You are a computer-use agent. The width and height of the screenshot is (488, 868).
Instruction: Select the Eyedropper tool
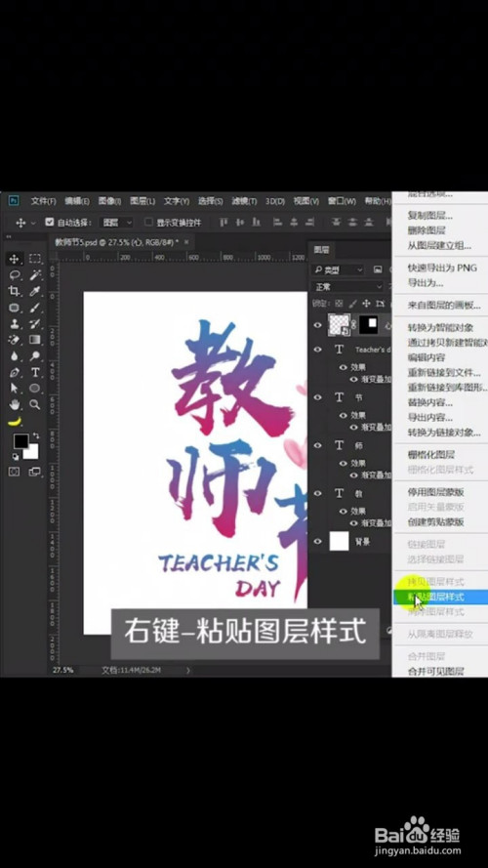35,291
